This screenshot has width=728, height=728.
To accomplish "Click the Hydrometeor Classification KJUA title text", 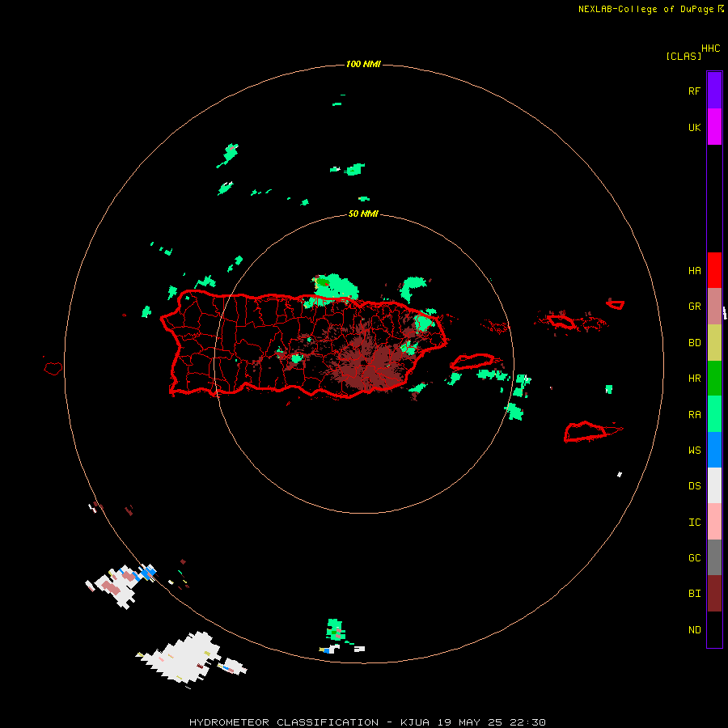I will coord(367,722).
